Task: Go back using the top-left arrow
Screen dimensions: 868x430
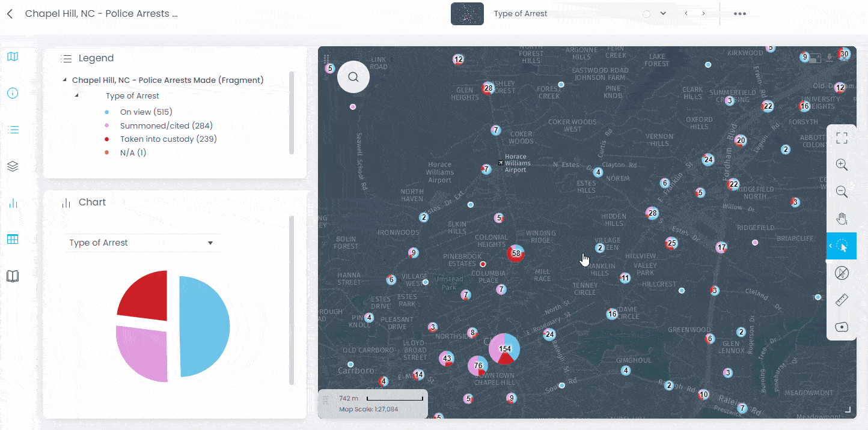Action: pyautogui.click(x=10, y=14)
